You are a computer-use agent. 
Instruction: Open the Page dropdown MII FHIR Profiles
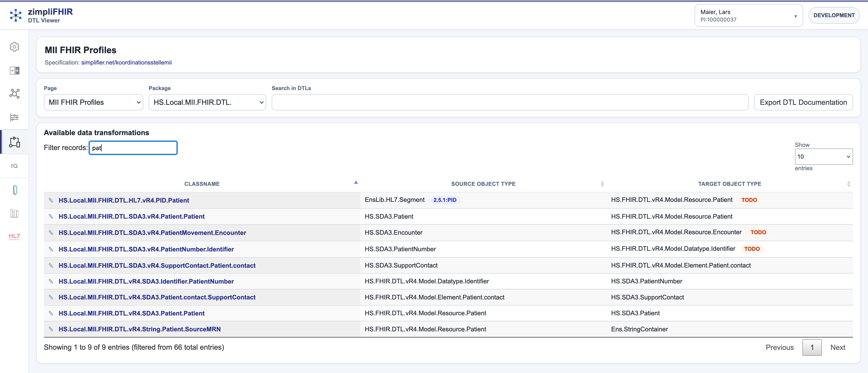pyautogui.click(x=93, y=102)
